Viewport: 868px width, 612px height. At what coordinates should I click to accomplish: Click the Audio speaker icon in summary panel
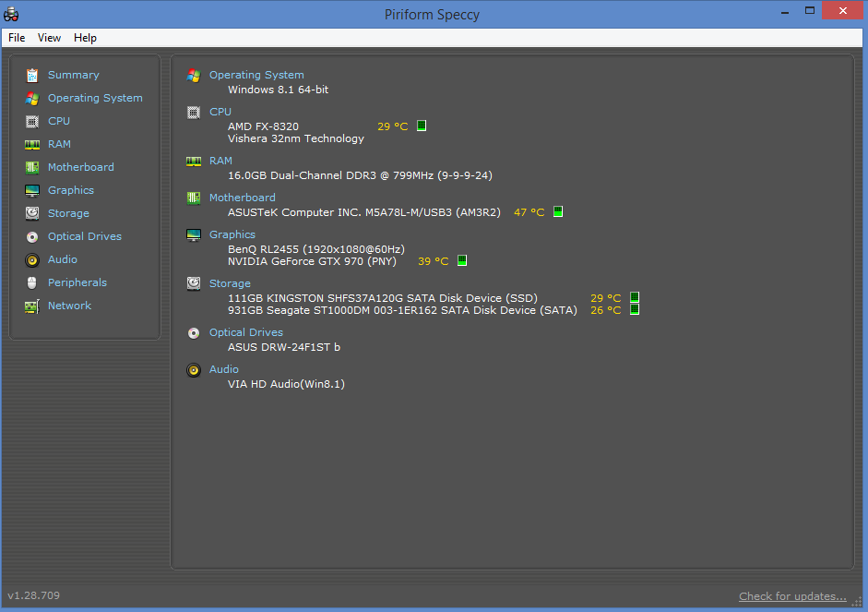pos(193,370)
